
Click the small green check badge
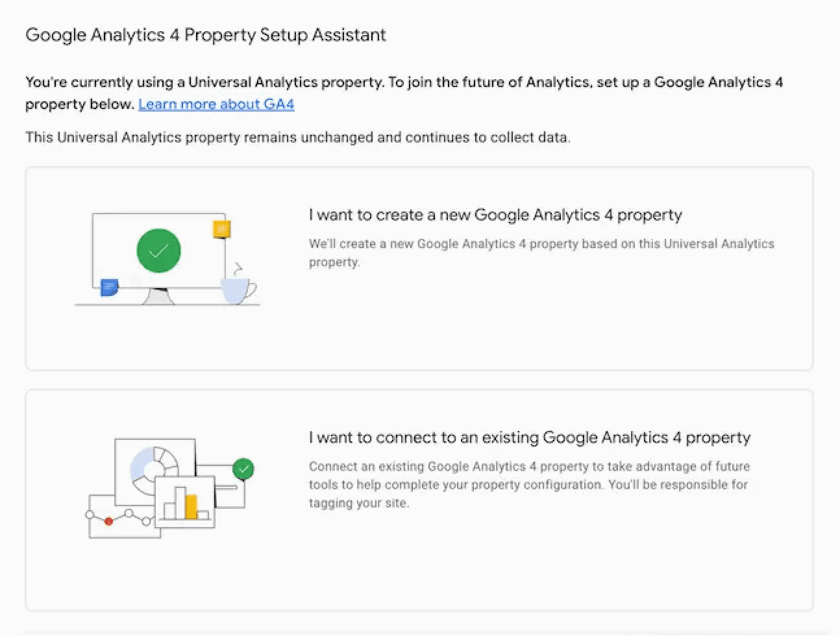tap(243, 469)
